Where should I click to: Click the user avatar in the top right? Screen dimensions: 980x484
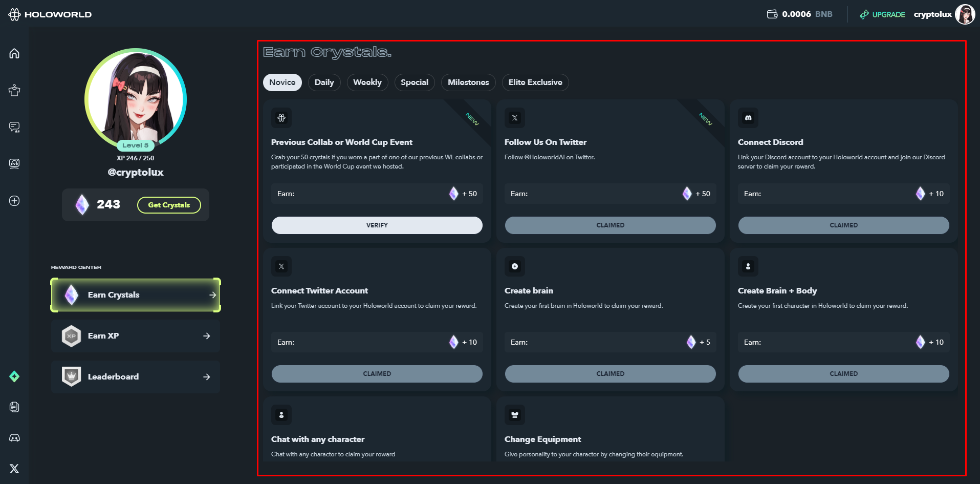pos(965,14)
